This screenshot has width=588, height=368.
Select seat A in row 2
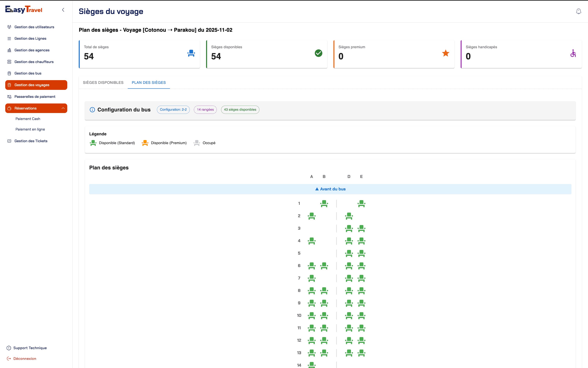click(312, 216)
